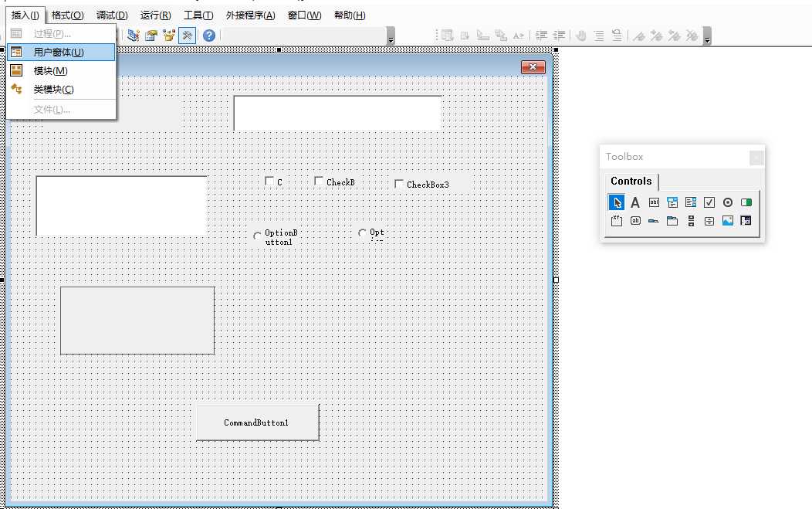Select the OptionButton1 radio button
Image resolution: width=812 pixels, height=509 pixels.
[257, 236]
